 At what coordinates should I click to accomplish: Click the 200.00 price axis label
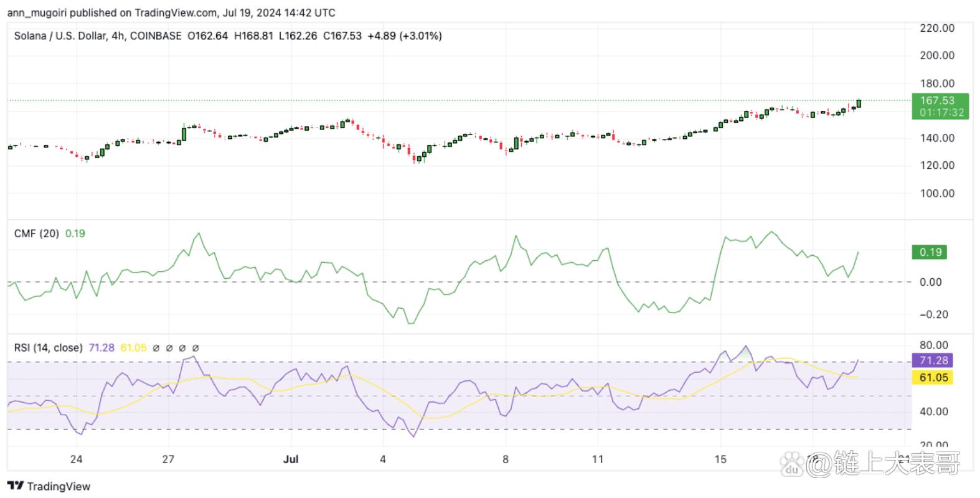937,55
